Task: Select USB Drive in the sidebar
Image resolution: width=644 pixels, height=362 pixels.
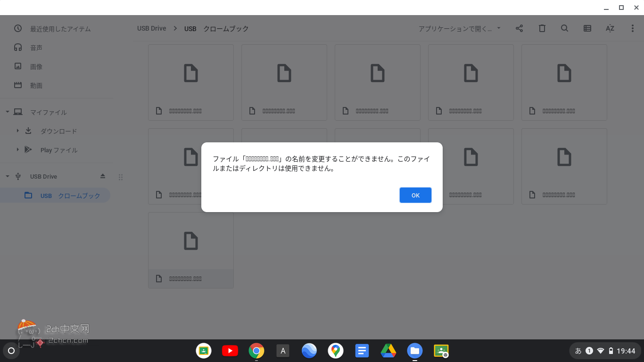Action: tap(43, 176)
